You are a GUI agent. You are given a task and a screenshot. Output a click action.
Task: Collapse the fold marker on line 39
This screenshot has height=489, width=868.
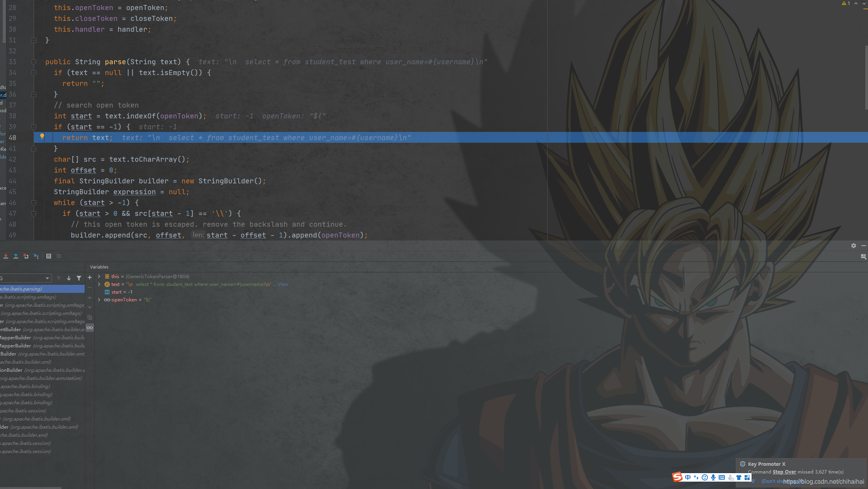(x=34, y=127)
